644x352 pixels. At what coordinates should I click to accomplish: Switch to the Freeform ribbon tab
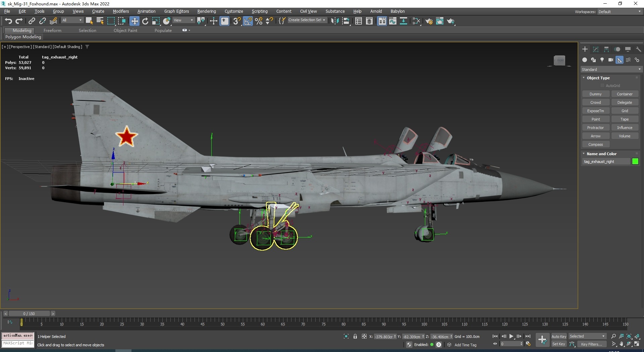pos(52,31)
